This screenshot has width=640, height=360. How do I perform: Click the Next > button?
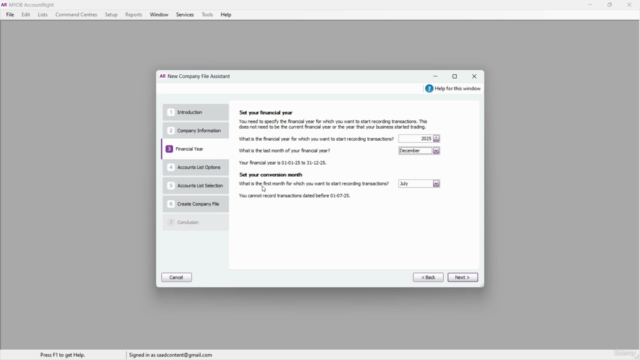pyautogui.click(x=462, y=278)
